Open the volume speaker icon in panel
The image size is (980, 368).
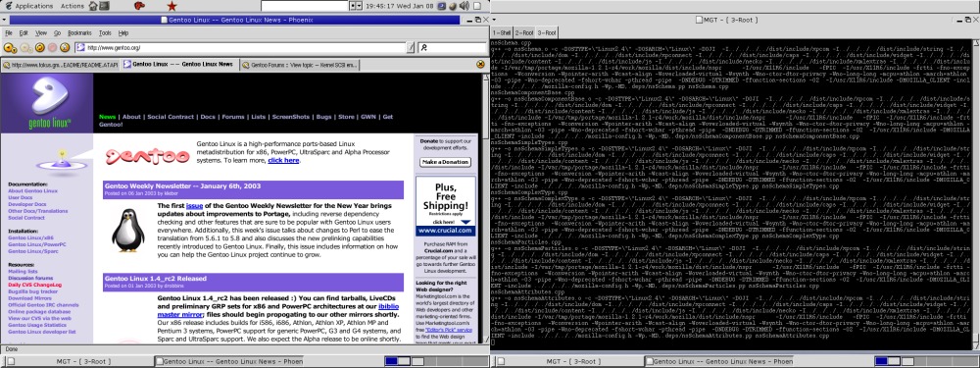pos(464,6)
